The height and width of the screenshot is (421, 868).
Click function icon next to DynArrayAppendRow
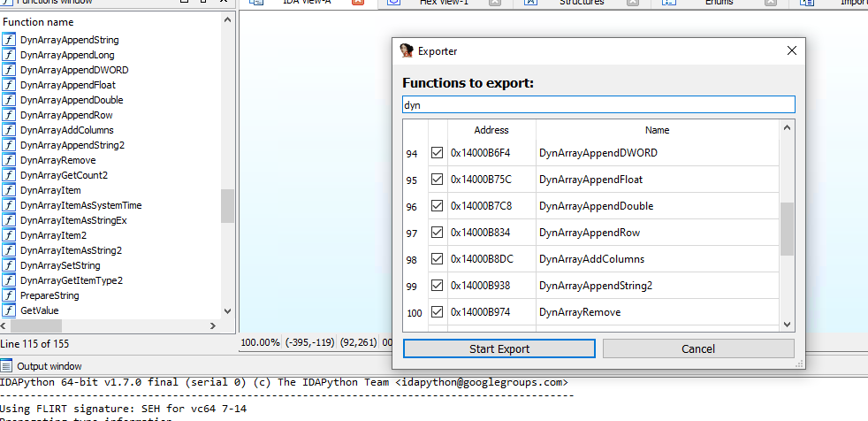9,115
